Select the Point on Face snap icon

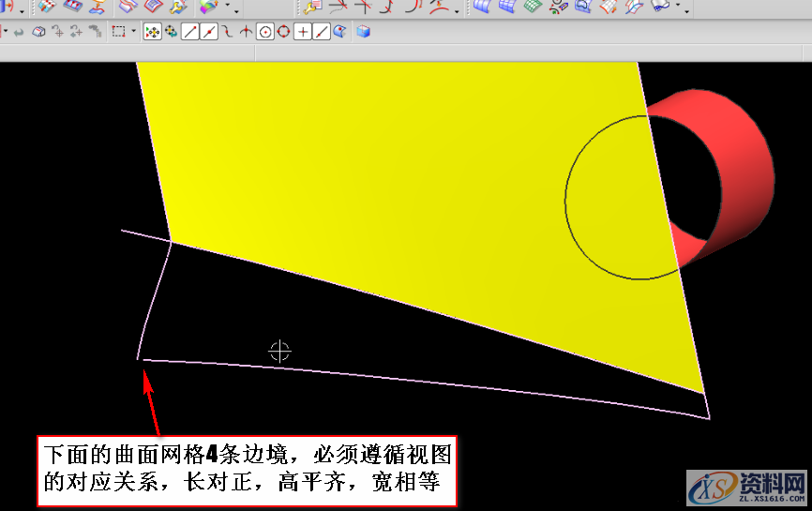339,32
